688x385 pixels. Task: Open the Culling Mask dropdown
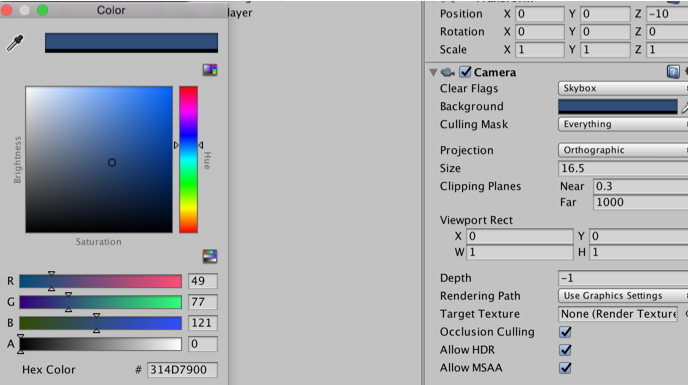(623, 124)
